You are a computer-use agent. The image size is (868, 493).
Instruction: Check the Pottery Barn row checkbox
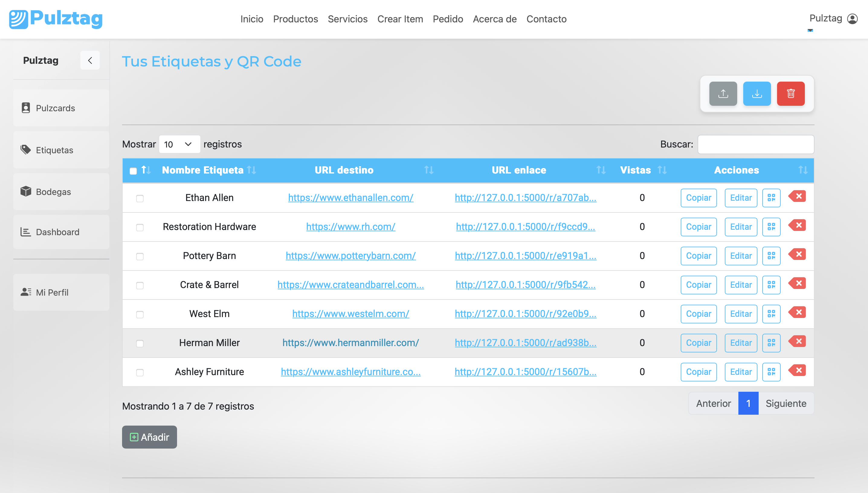coord(140,257)
